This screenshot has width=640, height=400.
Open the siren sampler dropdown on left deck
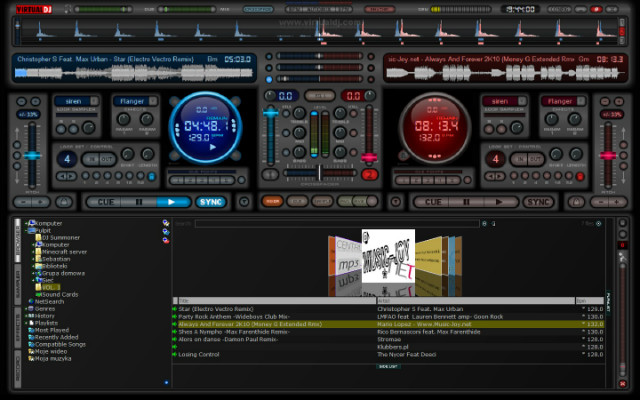pos(94,101)
